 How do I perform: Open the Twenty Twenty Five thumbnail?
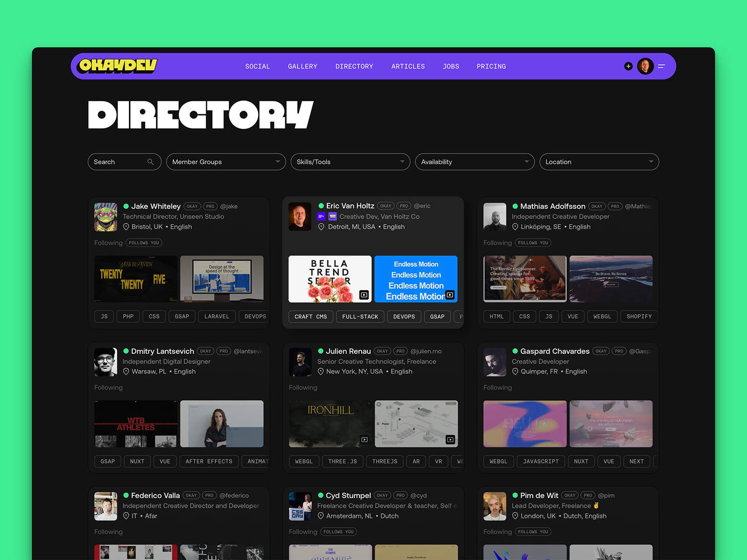point(136,279)
